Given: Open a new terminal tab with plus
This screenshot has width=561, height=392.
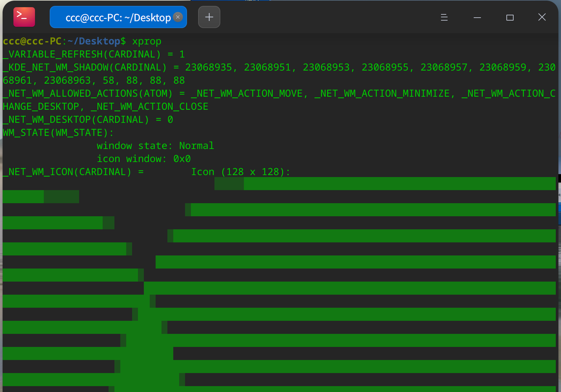Looking at the screenshot, I should pyautogui.click(x=209, y=17).
